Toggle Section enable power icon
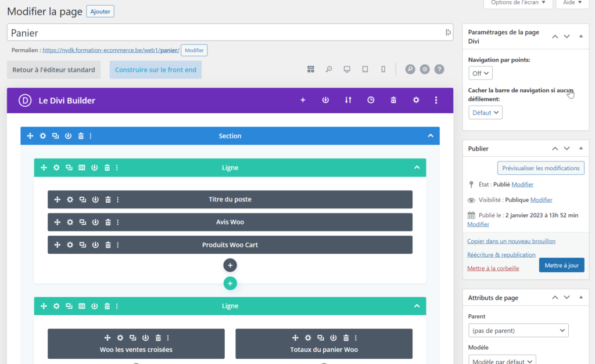This screenshot has width=595, height=364. click(x=68, y=136)
